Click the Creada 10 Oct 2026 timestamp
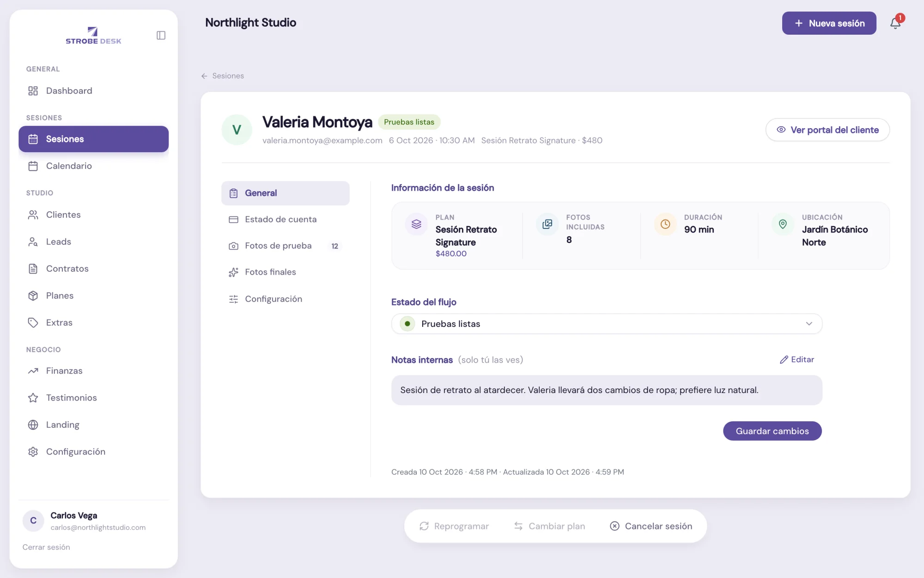 tap(444, 472)
